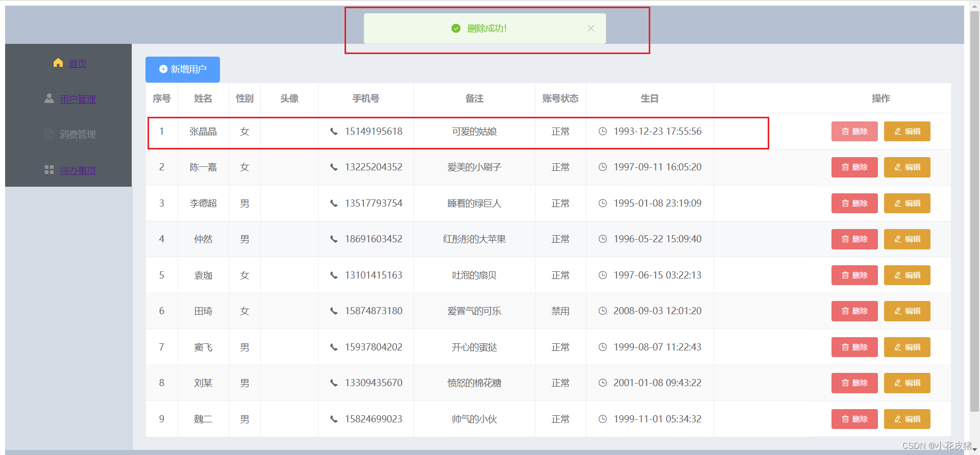Click clock icon beside 1997-06-15 03:22:13
This screenshot has height=455, width=980.
tap(603, 275)
